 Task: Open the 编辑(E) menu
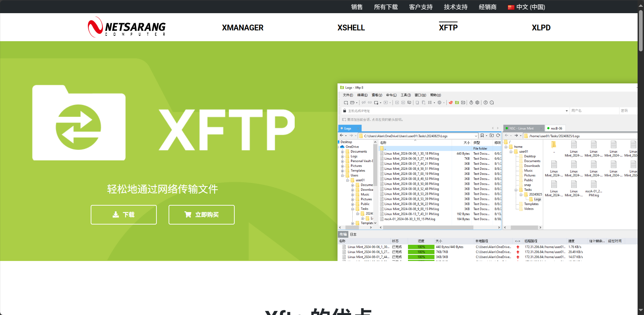pos(362,95)
